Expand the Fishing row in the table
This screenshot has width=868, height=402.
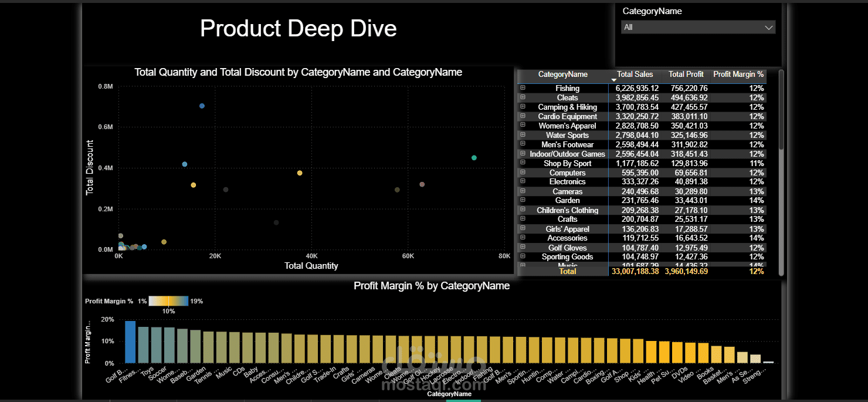coord(523,88)
